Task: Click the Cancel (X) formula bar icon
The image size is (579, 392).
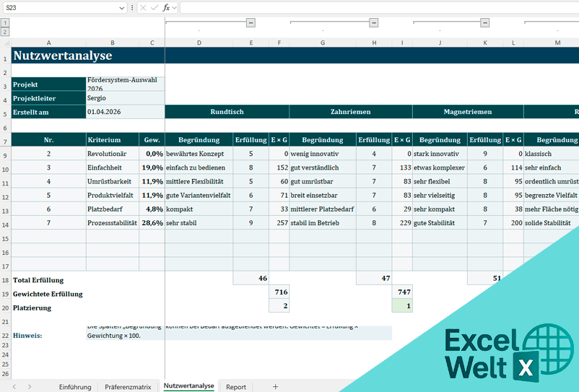Action: [143, 7]
